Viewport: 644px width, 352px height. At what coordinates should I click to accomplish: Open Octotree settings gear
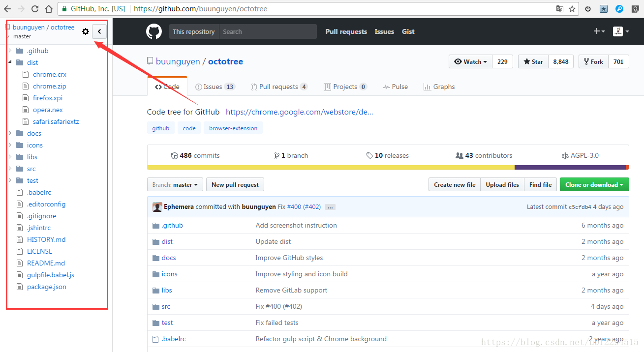[x=86, y=31]
